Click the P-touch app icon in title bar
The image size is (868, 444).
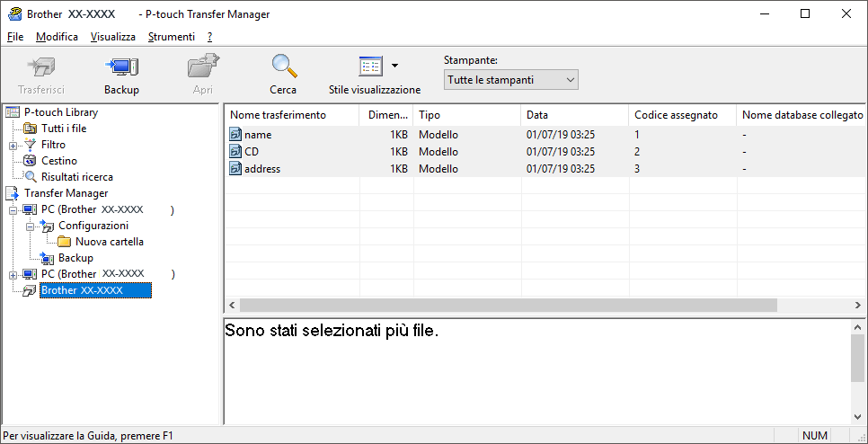click(15, 14)
